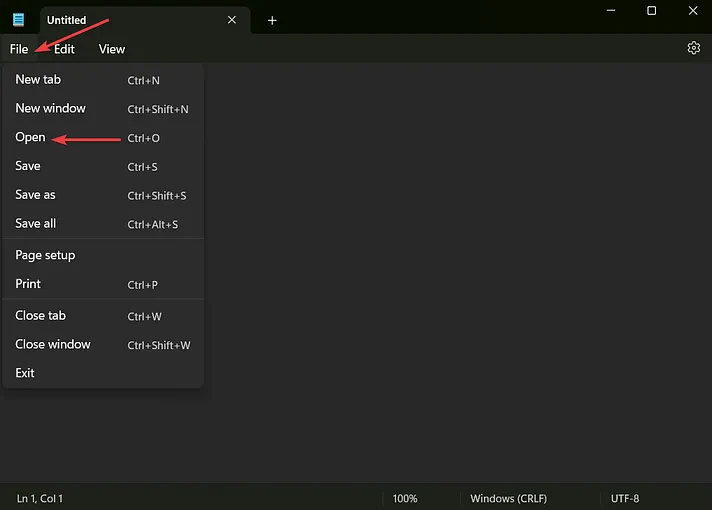Open the File menu
Viewport: 712px width, 510px height.
pos(19,49)
